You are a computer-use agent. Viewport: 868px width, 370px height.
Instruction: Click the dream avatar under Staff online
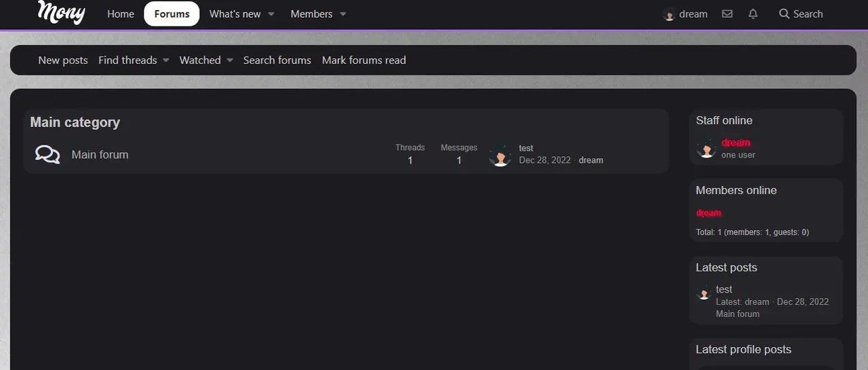tap(707, 148)
